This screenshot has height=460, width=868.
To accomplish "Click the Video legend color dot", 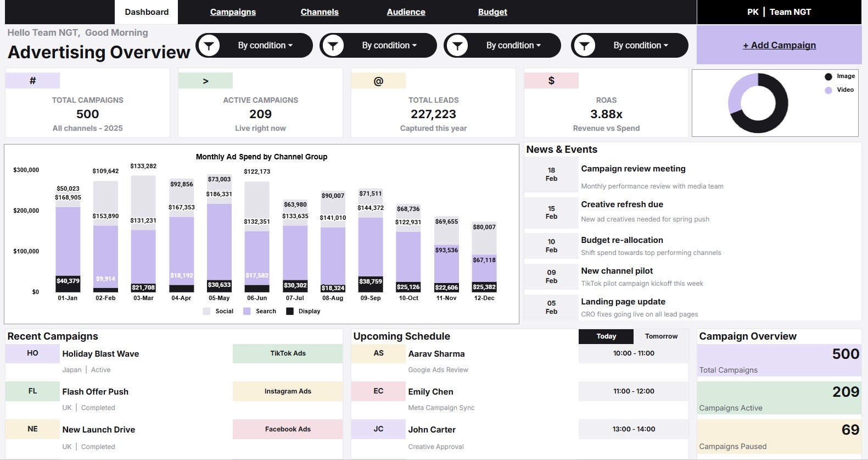I will pyautogui.click(x=828, y=90).
